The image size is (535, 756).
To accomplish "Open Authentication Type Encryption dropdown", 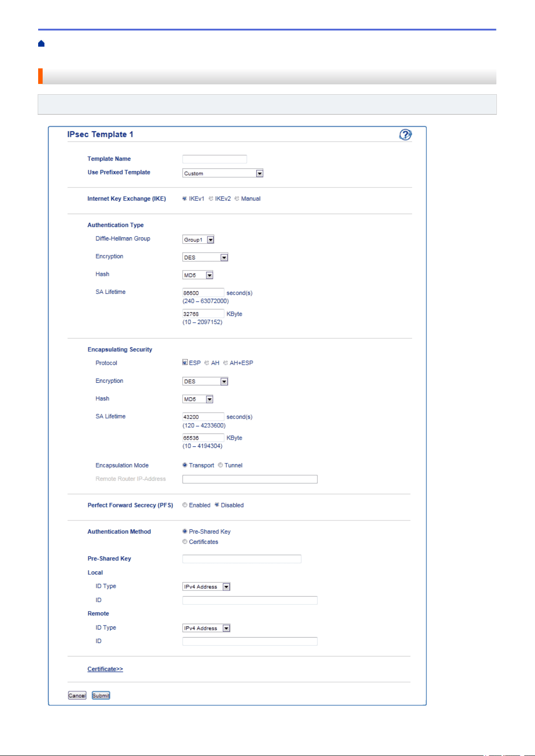I will click(x=206, y=258).
